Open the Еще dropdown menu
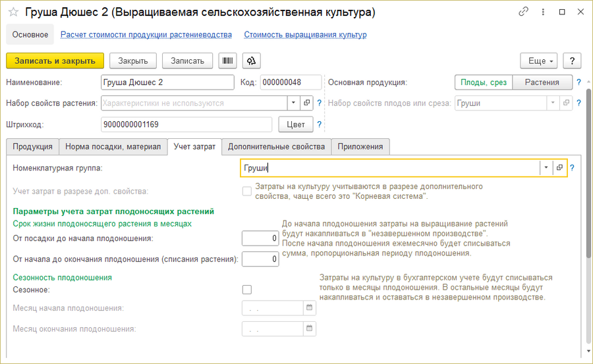Viewport: 593px width, 364px height. tap(538, 61)
